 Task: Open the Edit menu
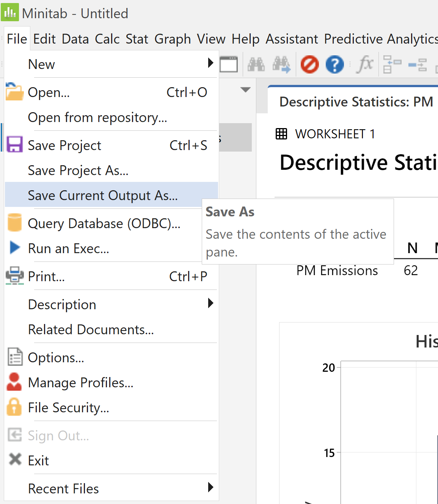(x=44, y=39)
